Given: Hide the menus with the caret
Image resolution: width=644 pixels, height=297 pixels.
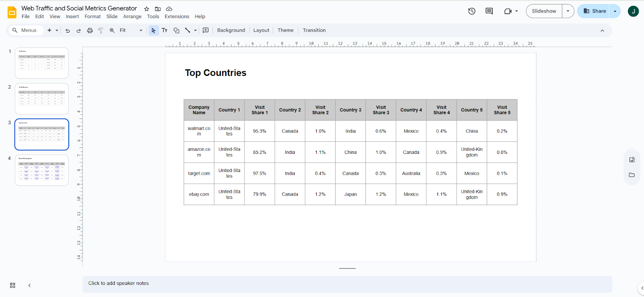Looking at the screenshot, I should click(602, 31).
